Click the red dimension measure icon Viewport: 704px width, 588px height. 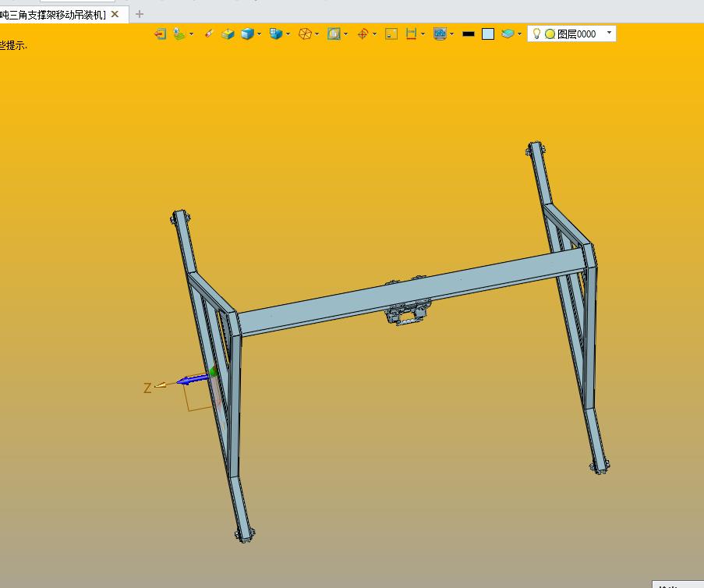coord(411,34)
